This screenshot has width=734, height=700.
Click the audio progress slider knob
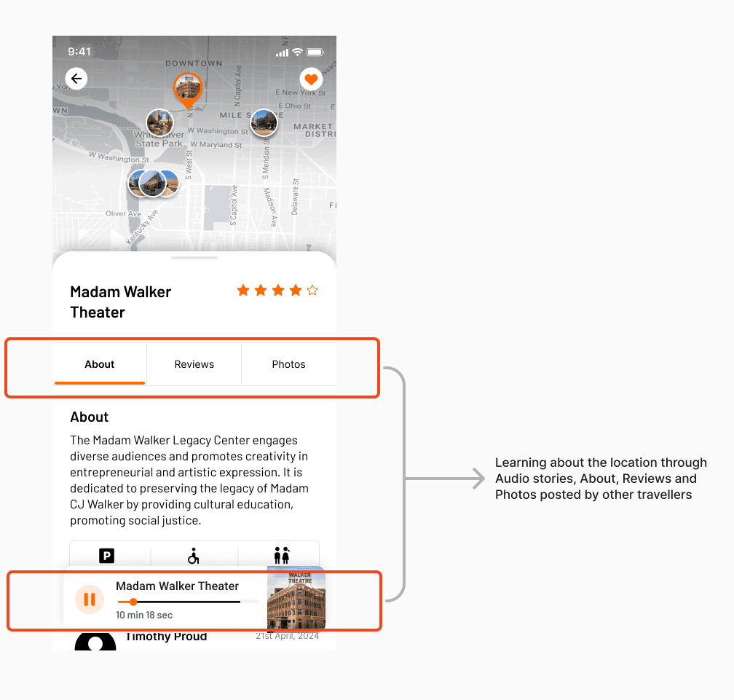133,602
